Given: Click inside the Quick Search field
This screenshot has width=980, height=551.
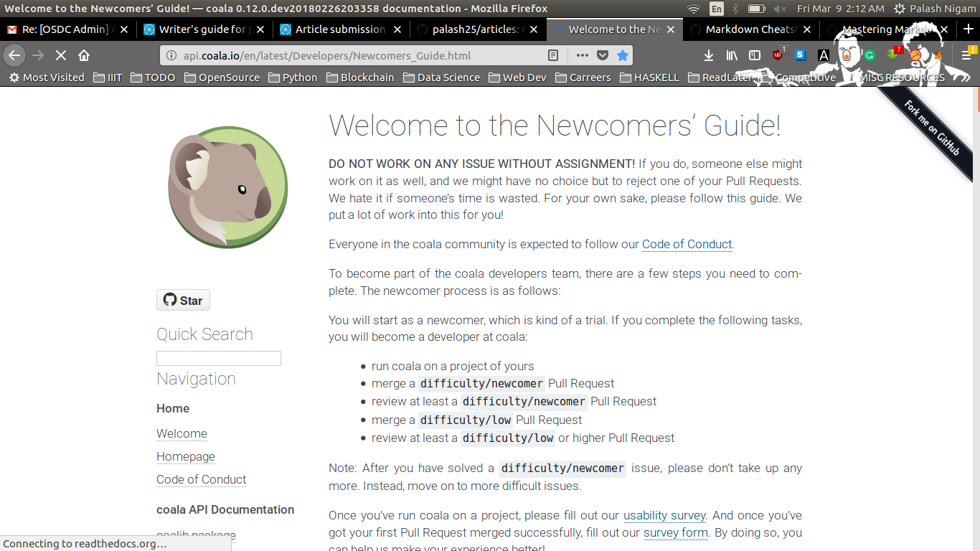Looking at the screenshot, I should tap(218, 358).
